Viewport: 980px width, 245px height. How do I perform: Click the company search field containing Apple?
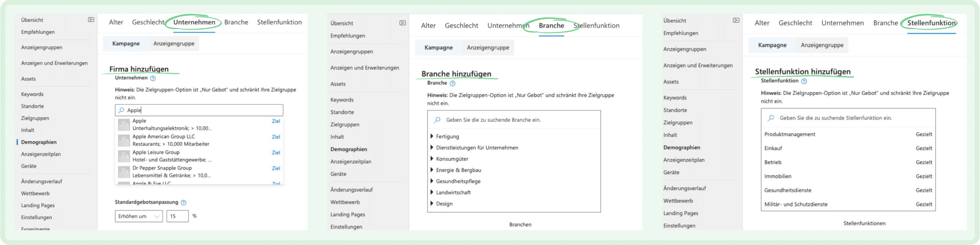[199, 110]
